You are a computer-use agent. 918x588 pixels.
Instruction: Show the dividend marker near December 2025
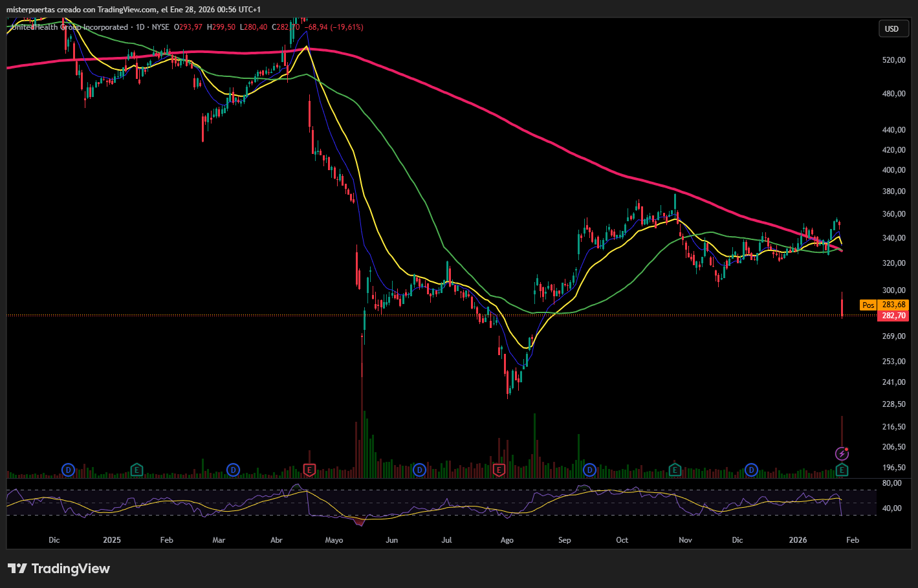click(751, 470)
